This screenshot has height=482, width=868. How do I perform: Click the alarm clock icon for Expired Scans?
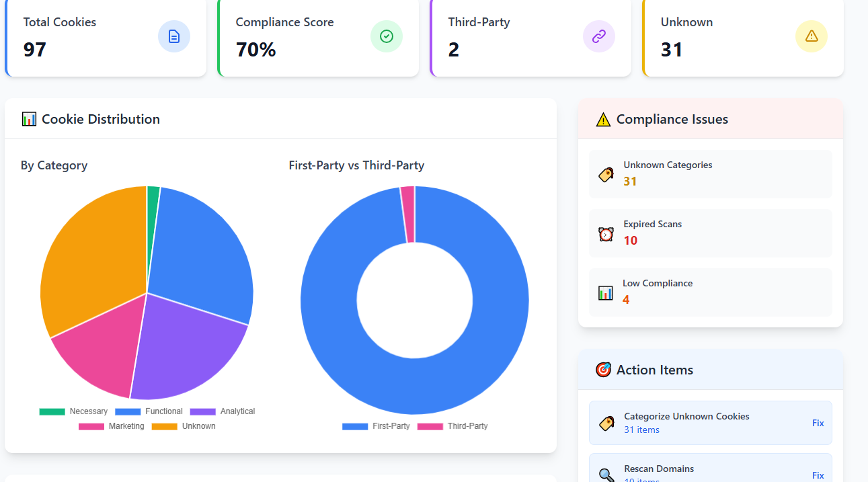tap(606, 233)
